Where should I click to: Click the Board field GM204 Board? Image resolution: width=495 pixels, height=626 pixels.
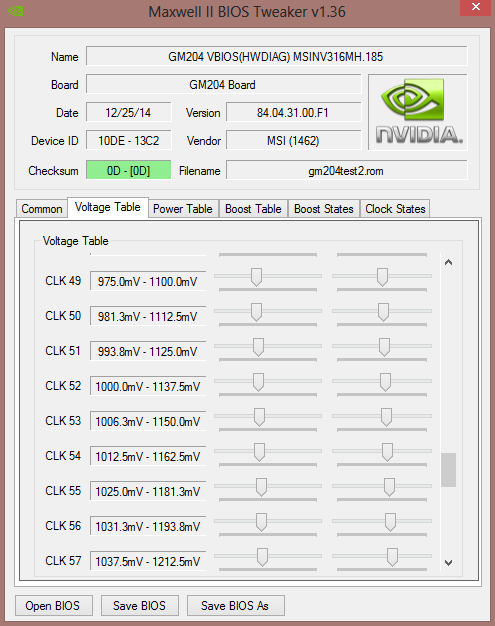click(223, 85)
